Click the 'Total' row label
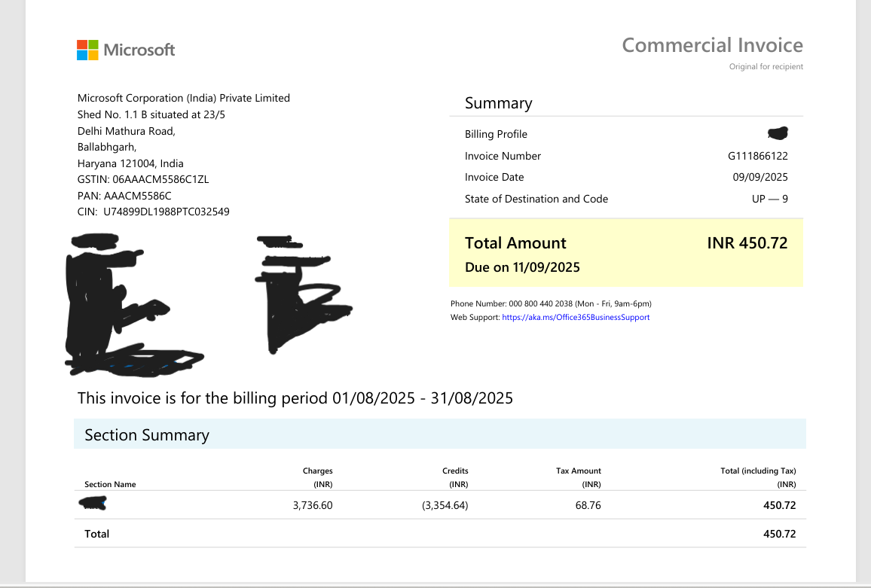 [x=96, y=534]
